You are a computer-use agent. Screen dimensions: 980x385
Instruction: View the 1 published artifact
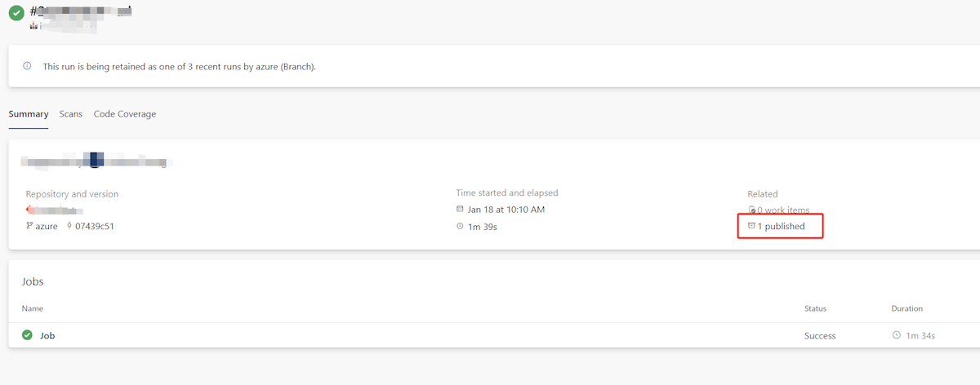(782, 226)
